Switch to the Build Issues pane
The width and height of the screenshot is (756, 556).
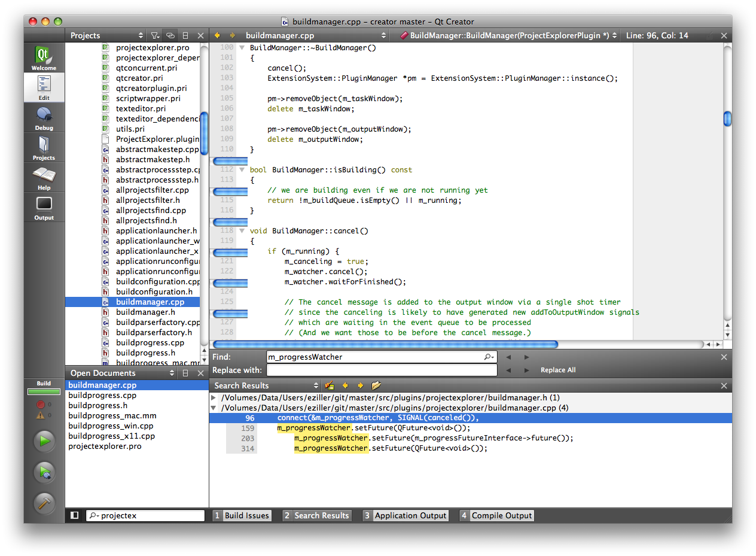(x=242, y=515)
